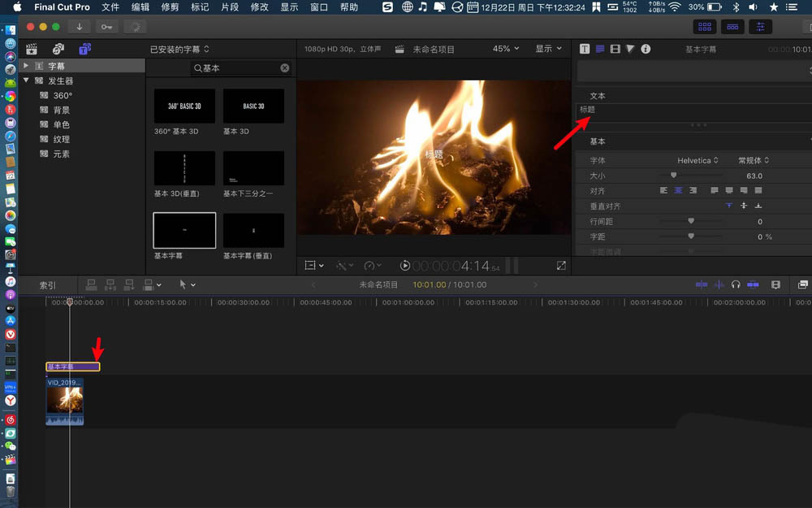Viewport: 812px width, 508px height.
Task: Show the titles and generators sidebar
Action: 85,50
